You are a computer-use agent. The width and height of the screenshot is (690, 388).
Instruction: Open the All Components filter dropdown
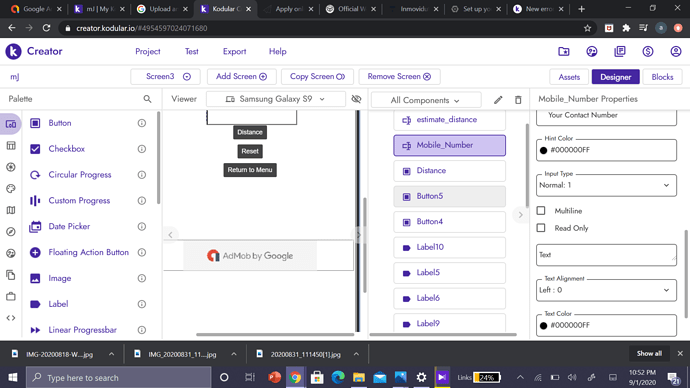tap(426, 100)
